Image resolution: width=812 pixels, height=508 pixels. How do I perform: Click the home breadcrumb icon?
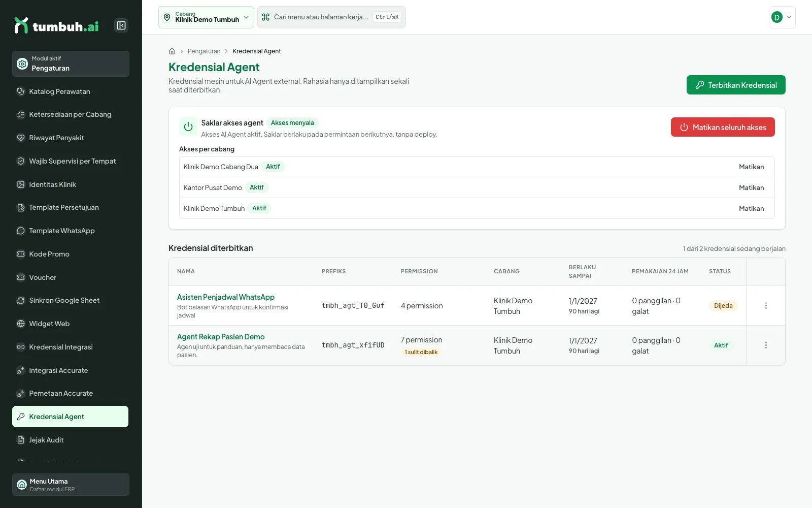pos(172,51)
